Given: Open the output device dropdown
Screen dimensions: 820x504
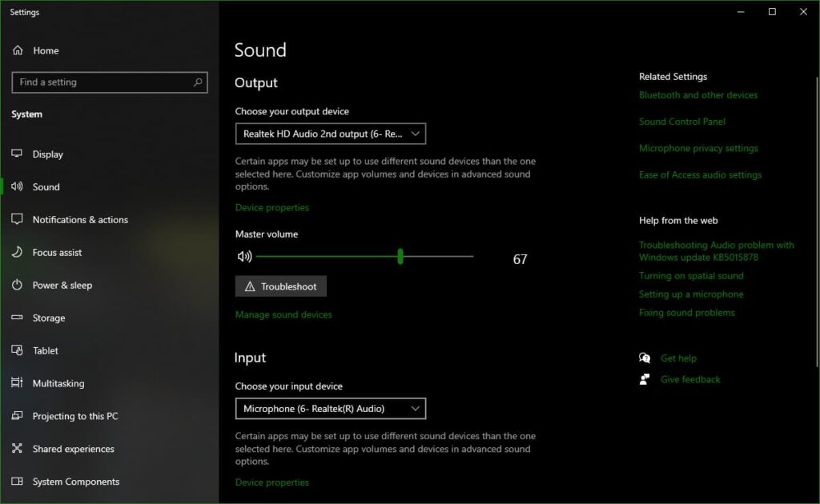Looking at the screenshot, I should (330, 133).
